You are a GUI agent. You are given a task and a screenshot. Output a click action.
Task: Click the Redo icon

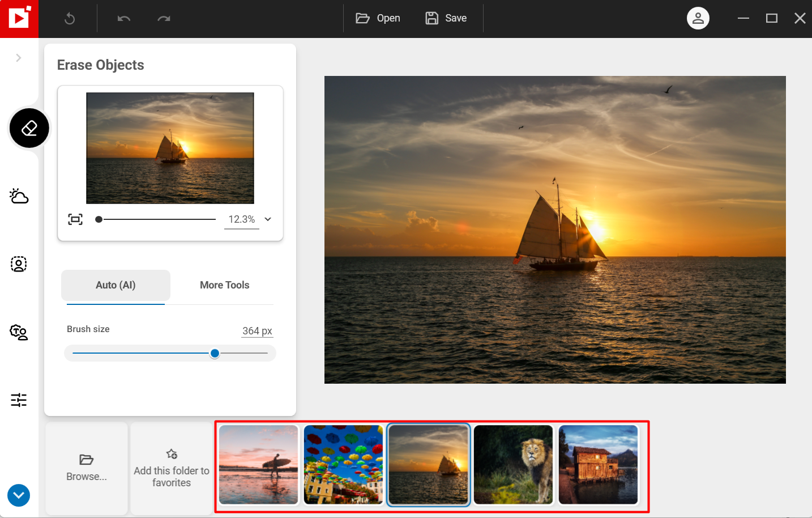[x=164, y=18]
